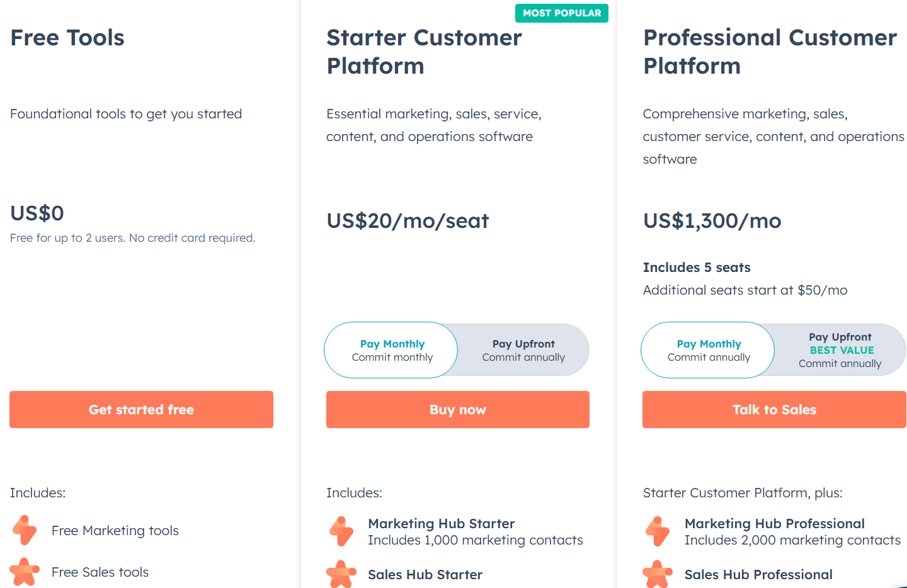The width and height of the screenshot is (907, 588).
Task: Click the Sales Hub Starter icon
Action: [341, 574]
